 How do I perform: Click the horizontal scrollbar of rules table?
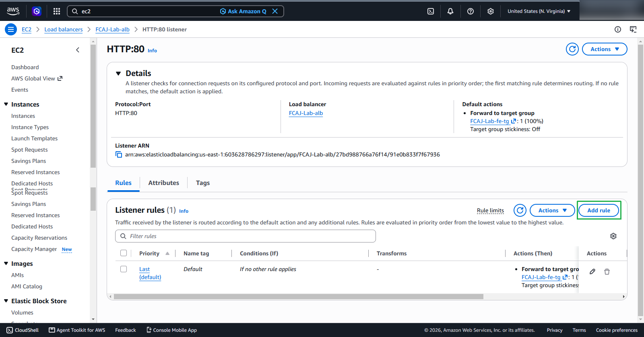[x=298, y=297]
